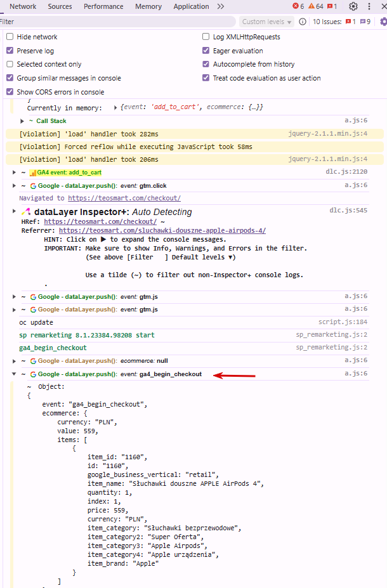Click the item_brand "Apple" line
Screen dimensions: 387x588
coord(123,564)
